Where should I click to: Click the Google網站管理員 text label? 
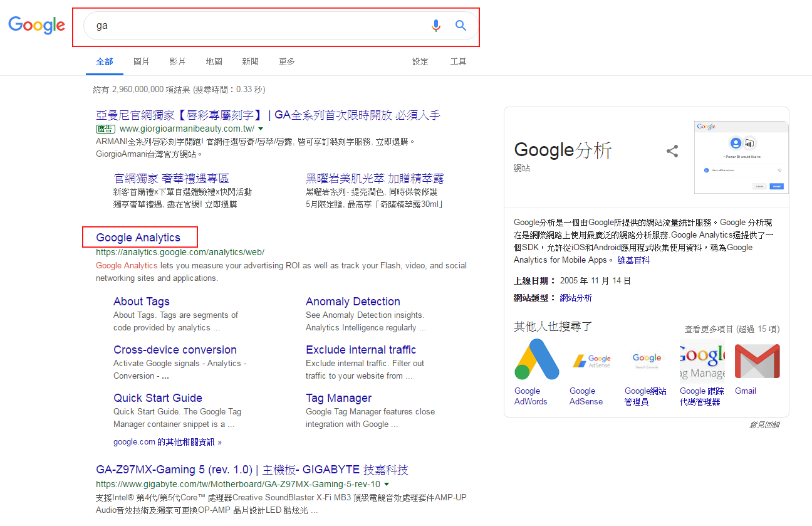(645, 396)
